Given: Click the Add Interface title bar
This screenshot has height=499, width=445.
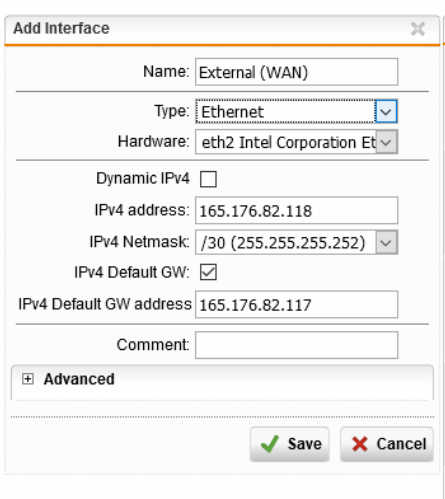Looking at the screenshot, I should click(x=222, y=29).
